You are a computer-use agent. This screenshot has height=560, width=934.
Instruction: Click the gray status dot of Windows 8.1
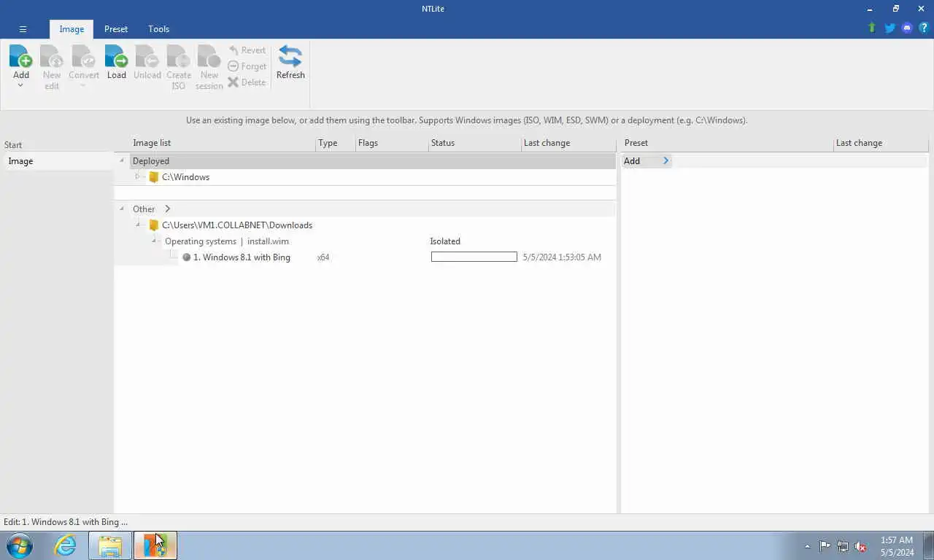(x=186, y=257)
